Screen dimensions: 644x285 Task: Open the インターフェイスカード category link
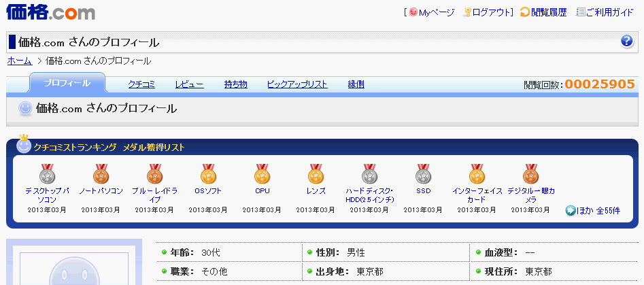coord(477,195)
